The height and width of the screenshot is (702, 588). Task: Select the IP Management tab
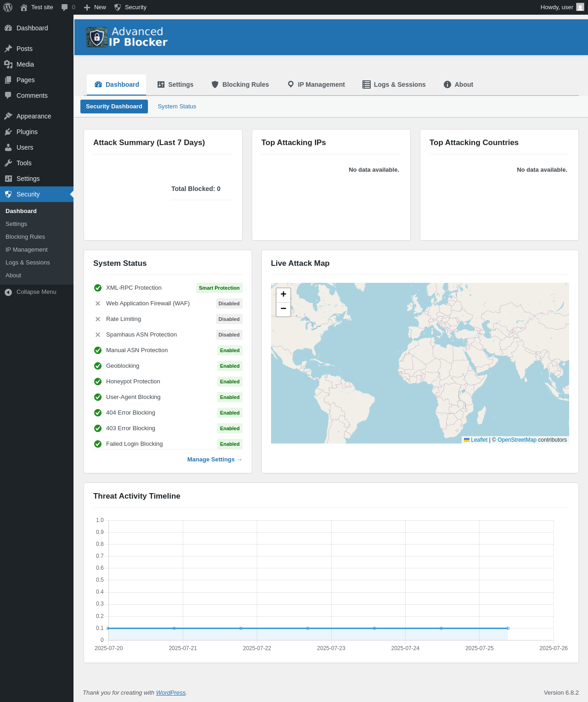coord(316,84)
